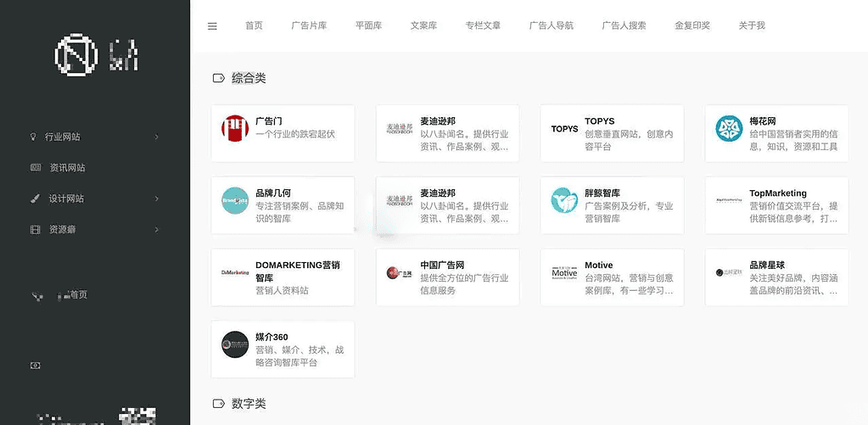
Task: Open the Motive card title
Action: tap(598, 265)
